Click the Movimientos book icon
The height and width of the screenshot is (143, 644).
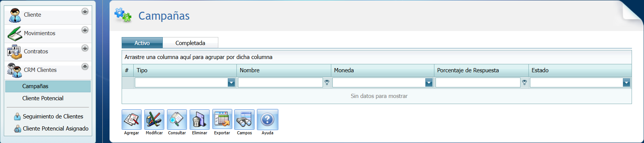15,34
